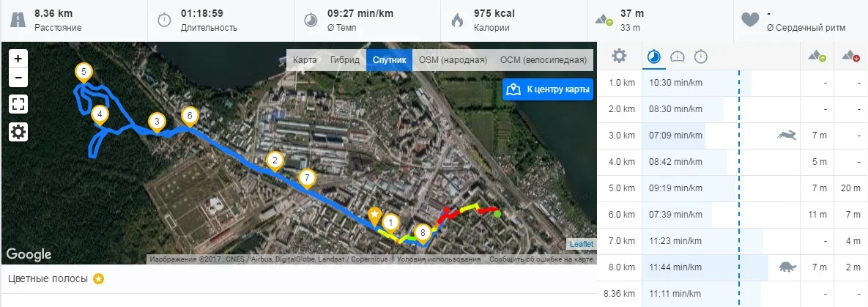
Task: Open splits table settings gear
Action: click(619, 56)
